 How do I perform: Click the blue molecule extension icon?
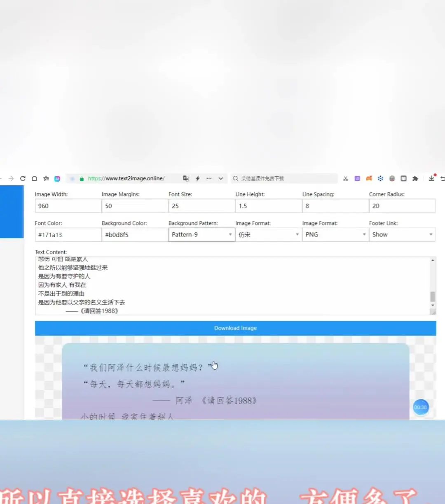point(380,178)
